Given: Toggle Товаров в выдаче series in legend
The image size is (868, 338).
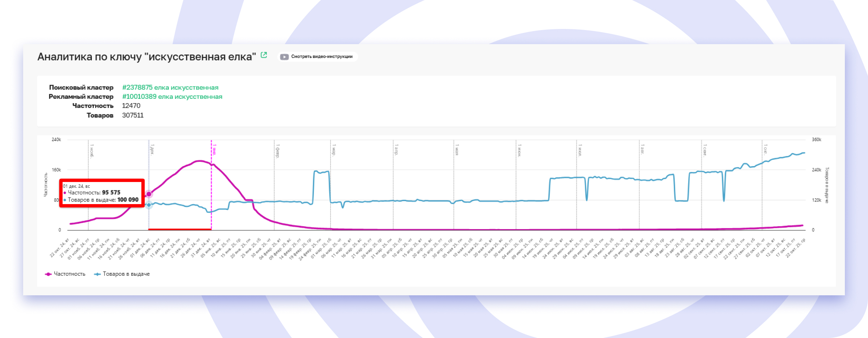Looking at the screenshot, I should pyautogui.click(x=126, y=274).
